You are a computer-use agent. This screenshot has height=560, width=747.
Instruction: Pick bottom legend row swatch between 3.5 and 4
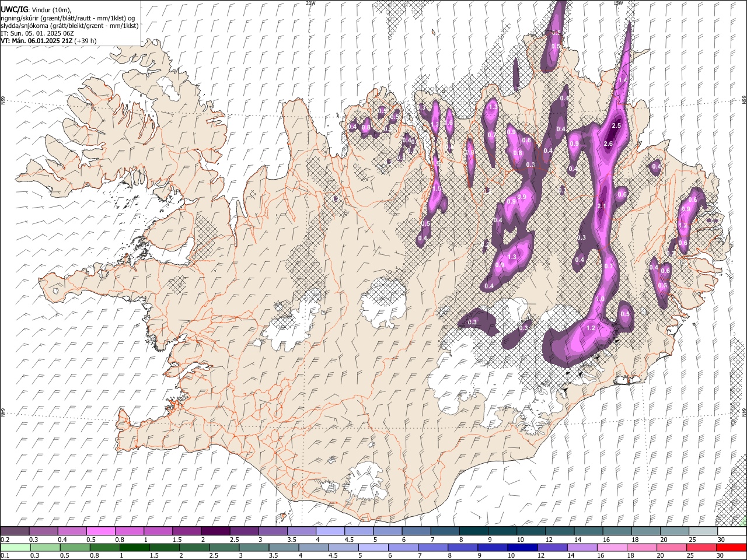click(x=284, y=547)
